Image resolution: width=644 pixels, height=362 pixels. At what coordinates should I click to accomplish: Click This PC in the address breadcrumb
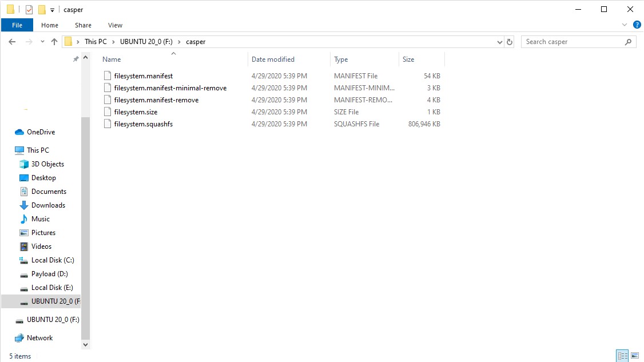coord(96,42)
